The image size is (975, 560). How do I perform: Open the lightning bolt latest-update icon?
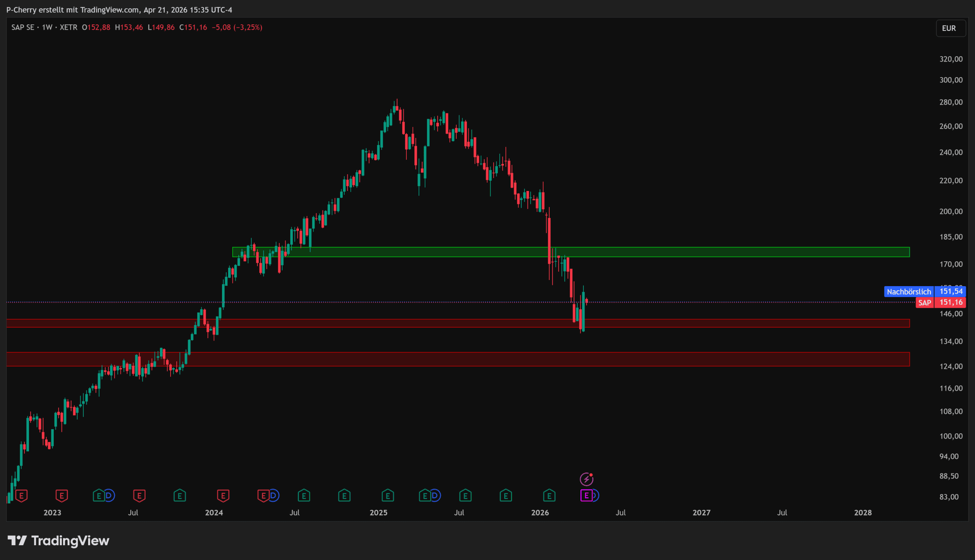(586, 479)
